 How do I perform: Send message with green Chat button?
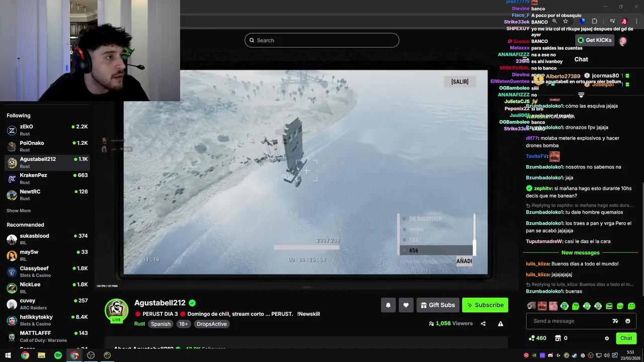(626, 338)
